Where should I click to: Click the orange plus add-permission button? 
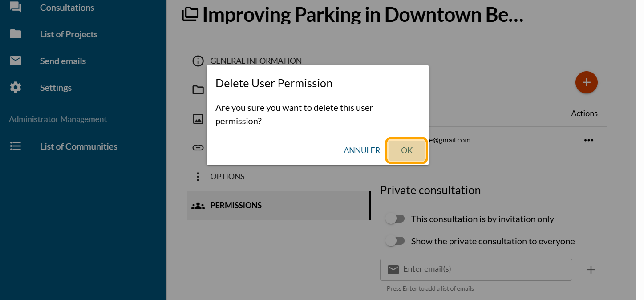click(586, 82)
